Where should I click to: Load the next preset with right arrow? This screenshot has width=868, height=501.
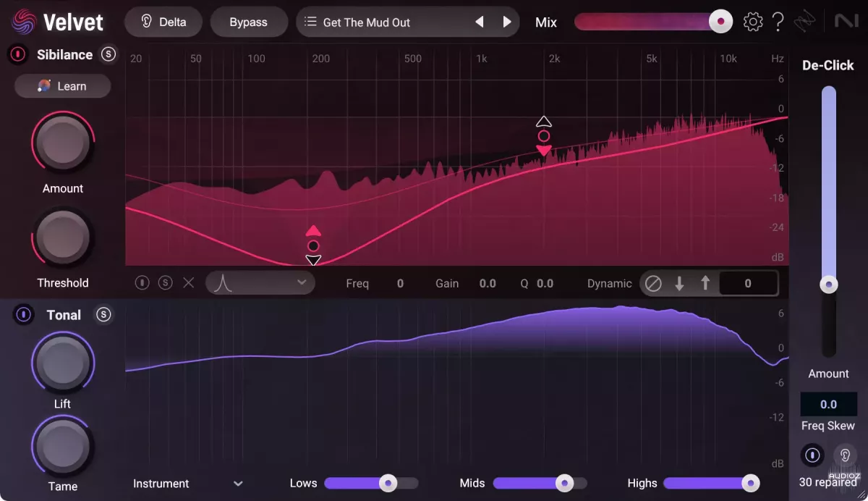pos(507,22)
